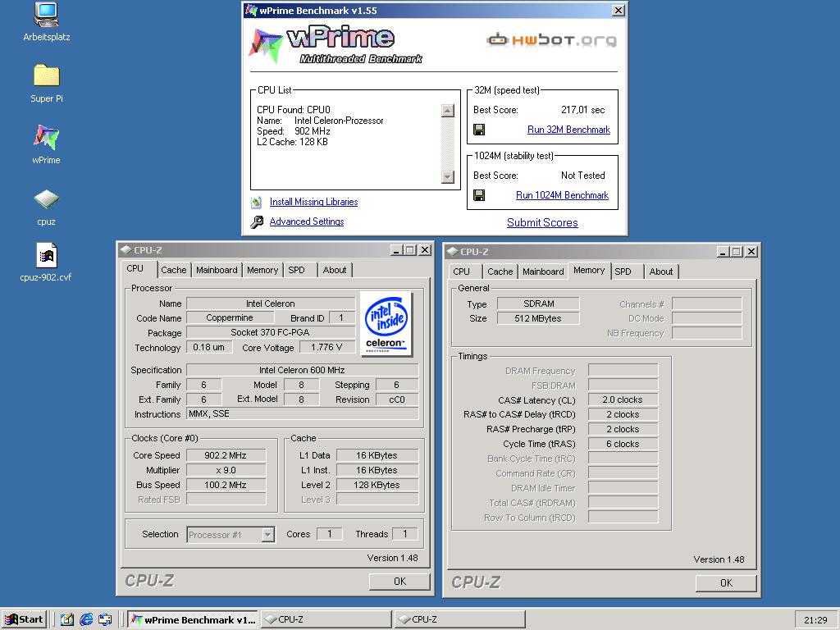Switch to wPrime Benchmark in the taskbar
The width and height of the screenshot is (840, 630).
click(194, 619)
